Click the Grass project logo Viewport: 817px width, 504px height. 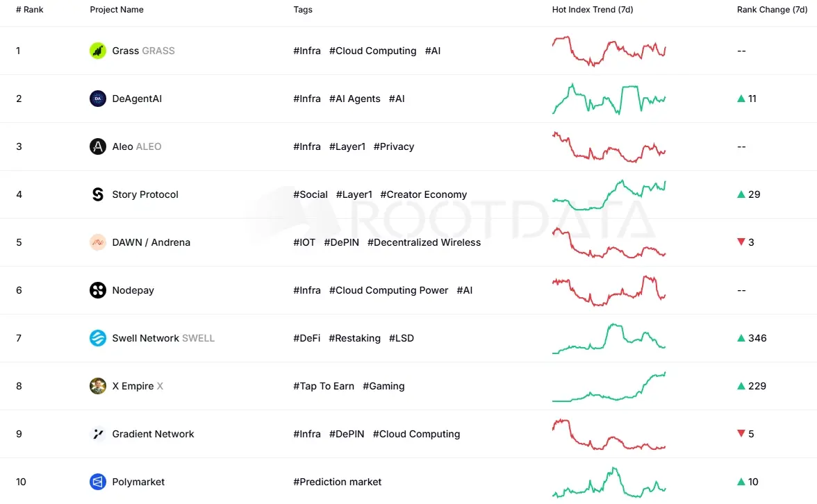(x=97, y=51)
